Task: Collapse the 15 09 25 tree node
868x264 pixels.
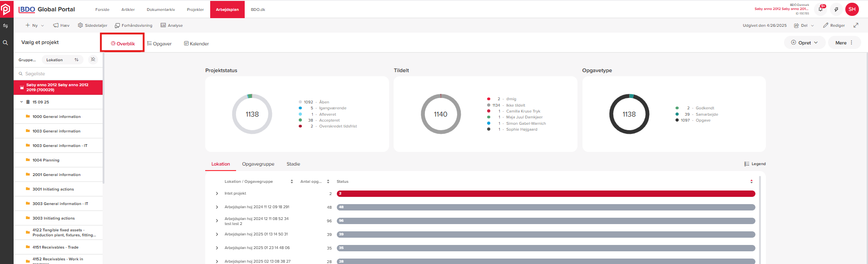Action: 21,102
